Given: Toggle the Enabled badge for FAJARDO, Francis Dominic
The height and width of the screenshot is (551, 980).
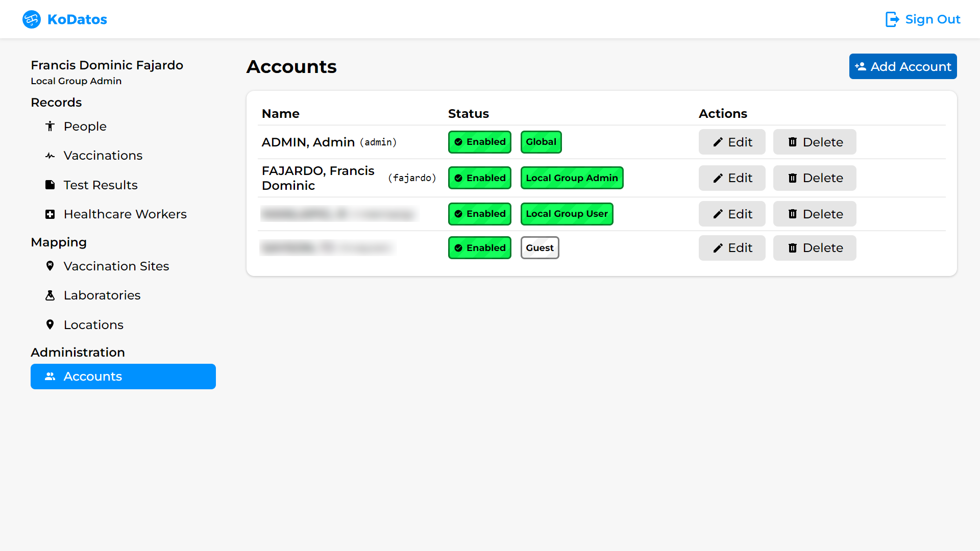Looking at the screenshot, I should (479, 178).
